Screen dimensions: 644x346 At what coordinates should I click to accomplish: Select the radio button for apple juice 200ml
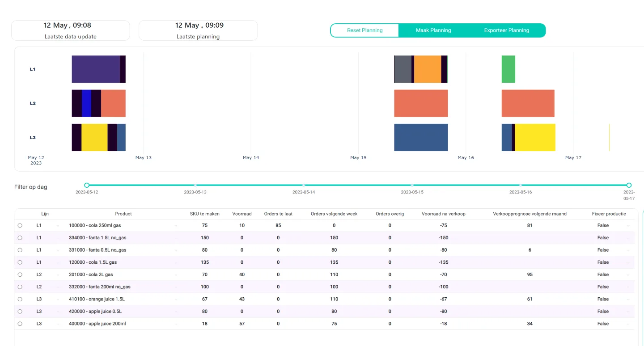point(20,324)
